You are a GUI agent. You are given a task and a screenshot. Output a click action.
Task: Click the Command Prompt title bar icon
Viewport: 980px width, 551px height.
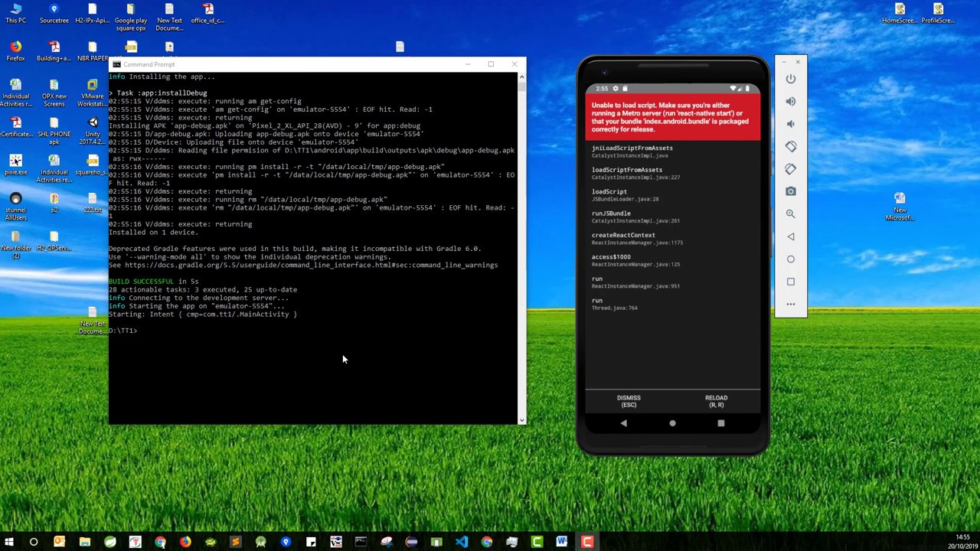click(116, 64)
